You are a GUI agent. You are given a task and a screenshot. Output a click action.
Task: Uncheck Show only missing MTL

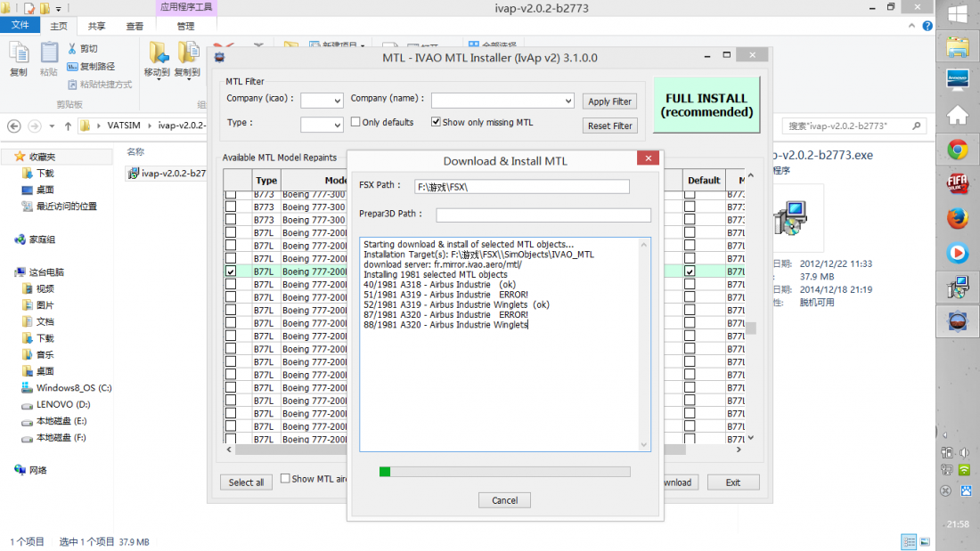pyautogui.click(x=436, y=122)
